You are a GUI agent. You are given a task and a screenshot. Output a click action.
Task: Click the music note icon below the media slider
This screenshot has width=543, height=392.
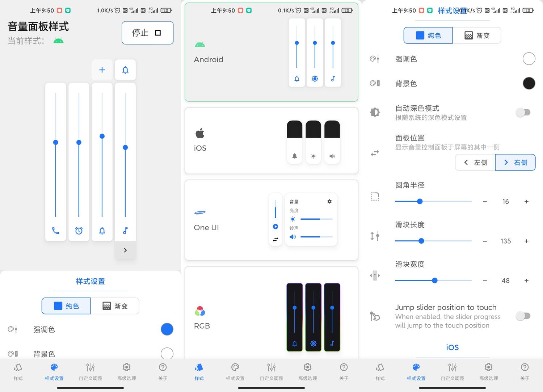[125, 231]
